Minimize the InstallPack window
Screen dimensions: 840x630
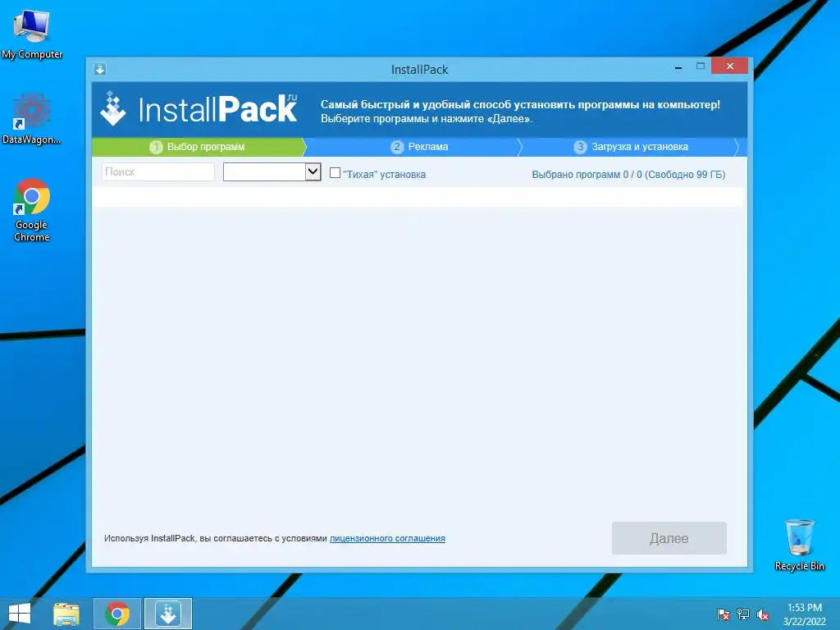coord(678,67)
